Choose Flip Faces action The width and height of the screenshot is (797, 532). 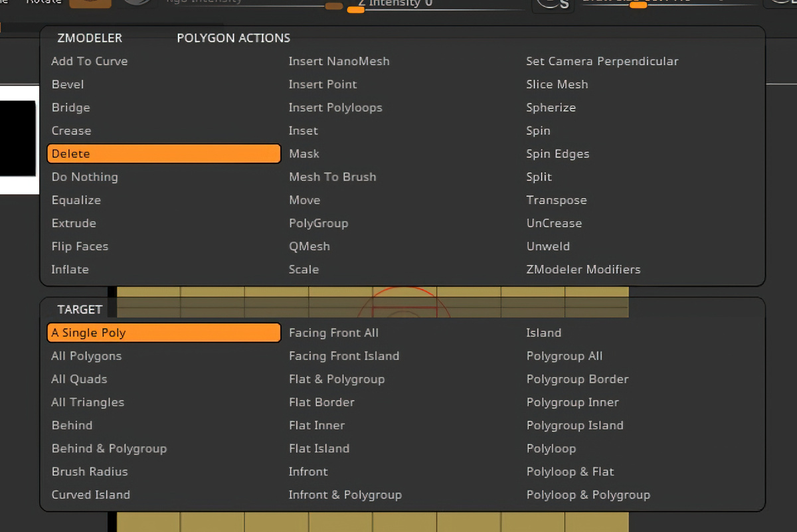pyautogui.click(x=80, y=246)
